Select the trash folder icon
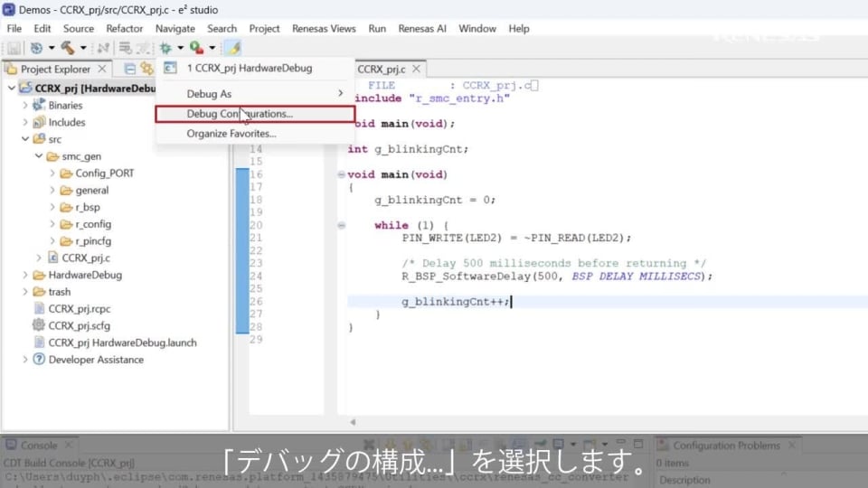 pos(39,292)
